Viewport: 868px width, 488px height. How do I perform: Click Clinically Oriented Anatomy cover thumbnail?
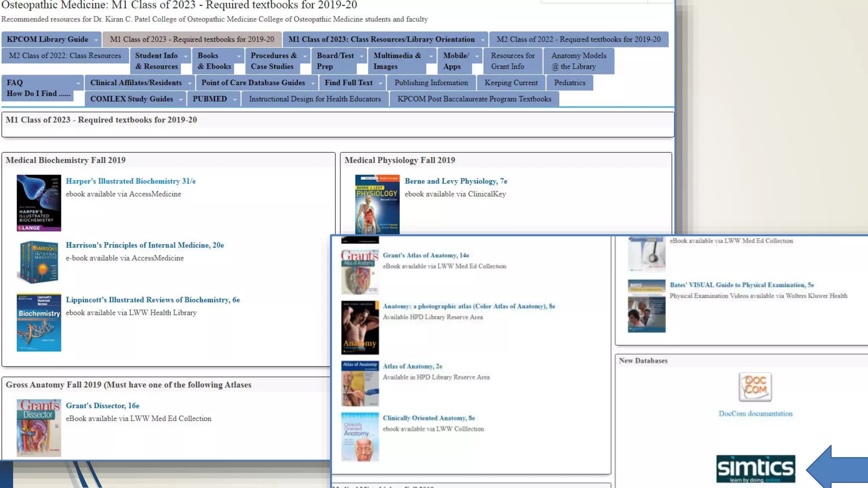360,437
